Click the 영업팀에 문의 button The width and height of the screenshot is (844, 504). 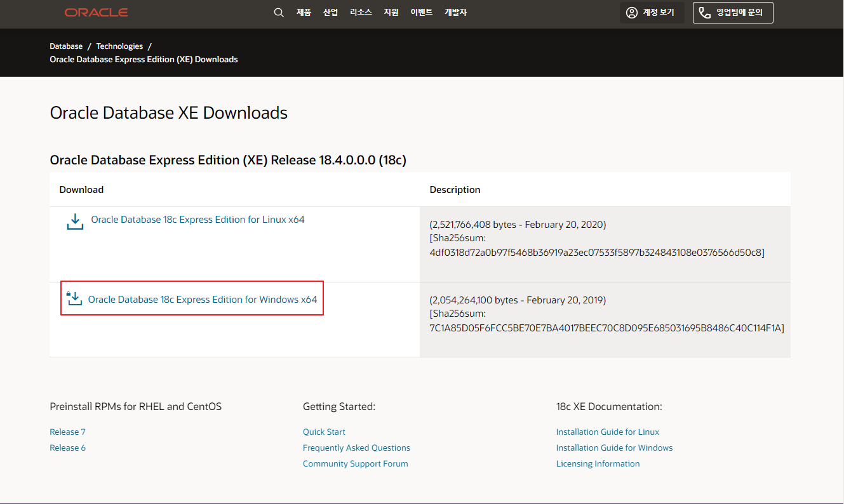(733, 13)
